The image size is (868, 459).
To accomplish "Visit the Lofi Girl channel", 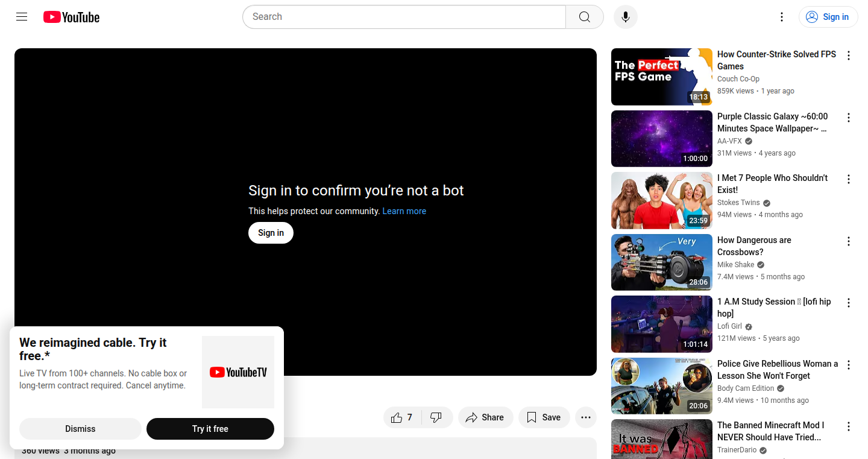I will tap(729, 326).
